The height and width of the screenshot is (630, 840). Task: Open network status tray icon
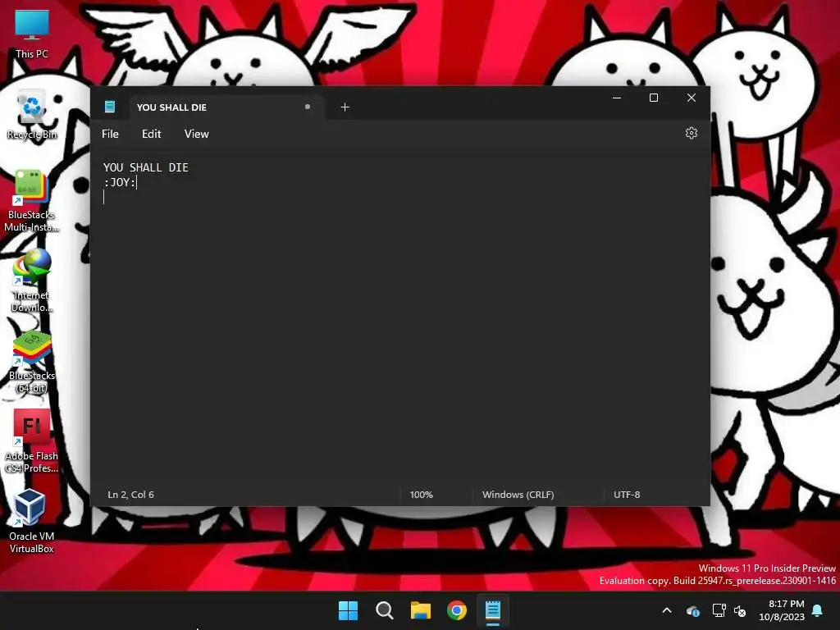click(x=719, y=610)
